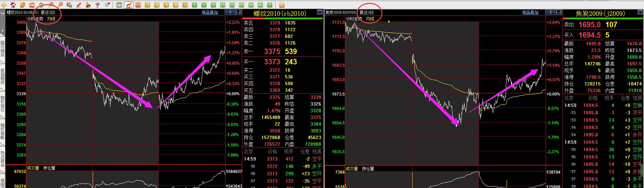Open the alert bell icon
644x188 pixels.
click(x=88, y=5)
